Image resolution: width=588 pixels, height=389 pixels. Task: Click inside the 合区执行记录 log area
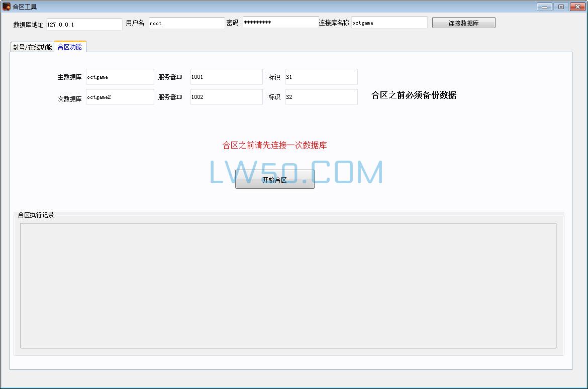(288, 284)
